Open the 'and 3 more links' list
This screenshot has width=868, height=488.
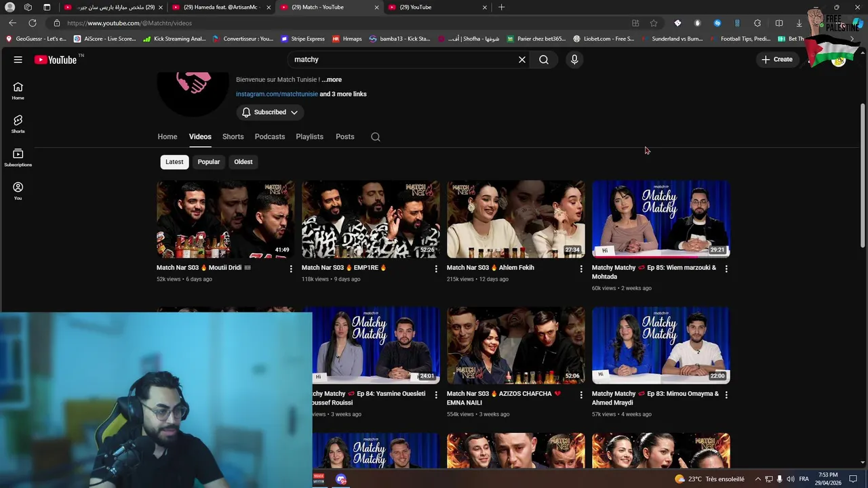(x=343, y=94)
